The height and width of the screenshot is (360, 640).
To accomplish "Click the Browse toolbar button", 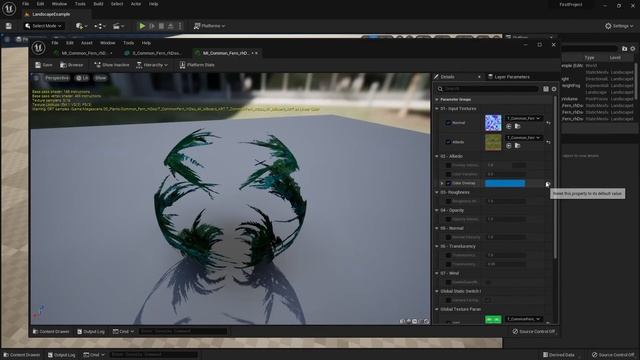I will [71, 65].
